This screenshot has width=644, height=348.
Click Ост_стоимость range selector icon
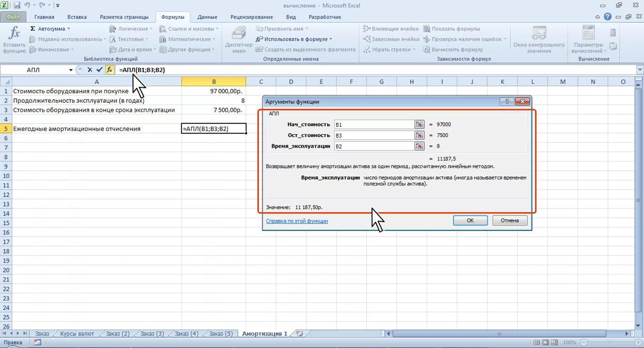point(420,135)
